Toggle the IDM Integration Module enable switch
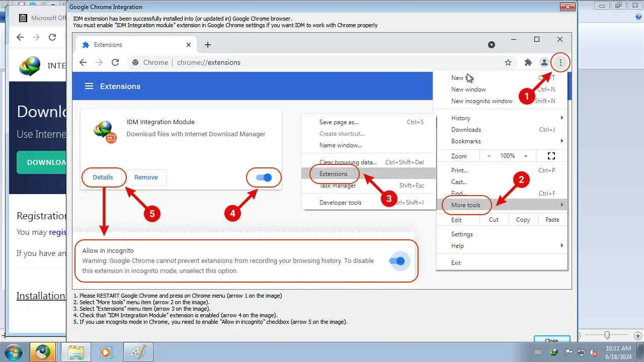 (264, 177)
